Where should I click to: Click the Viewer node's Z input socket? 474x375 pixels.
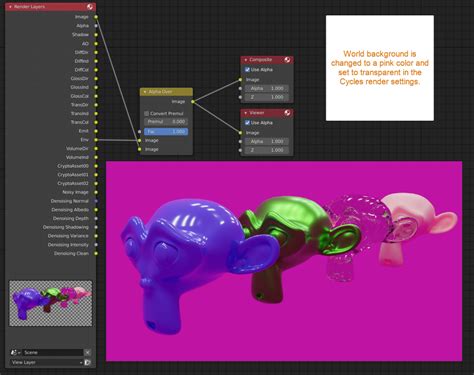click(240, 150)
